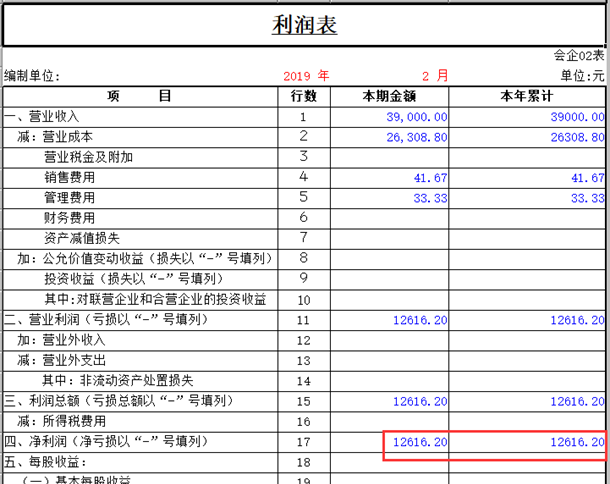Select the 编制单位 cell

click(x=32, y=76)
